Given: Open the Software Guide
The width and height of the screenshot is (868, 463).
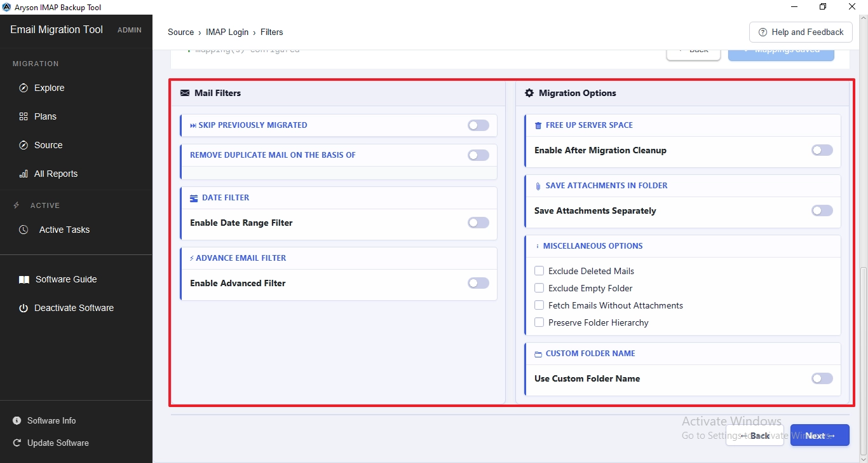Looking at the screenshot, I should (66, 279).
